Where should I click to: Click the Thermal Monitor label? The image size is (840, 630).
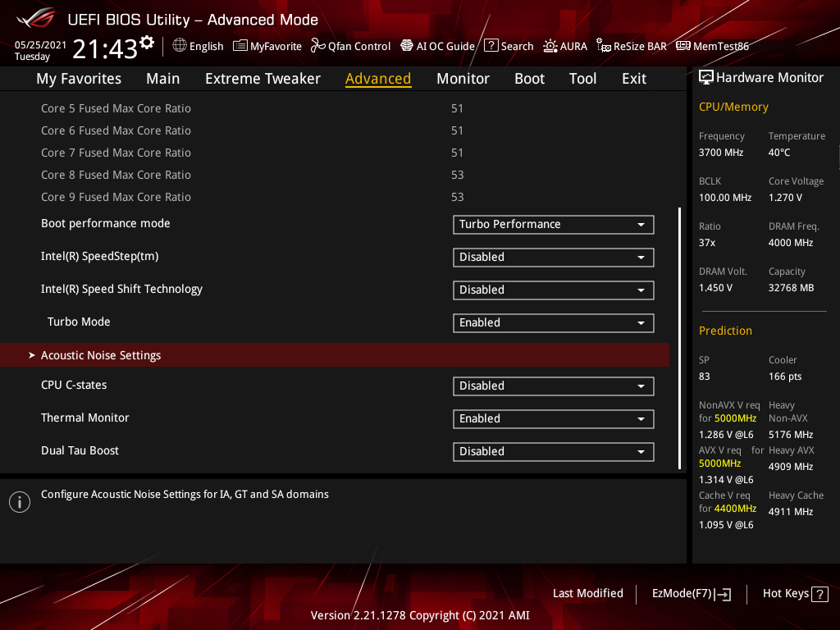click(x=85, y=418)
